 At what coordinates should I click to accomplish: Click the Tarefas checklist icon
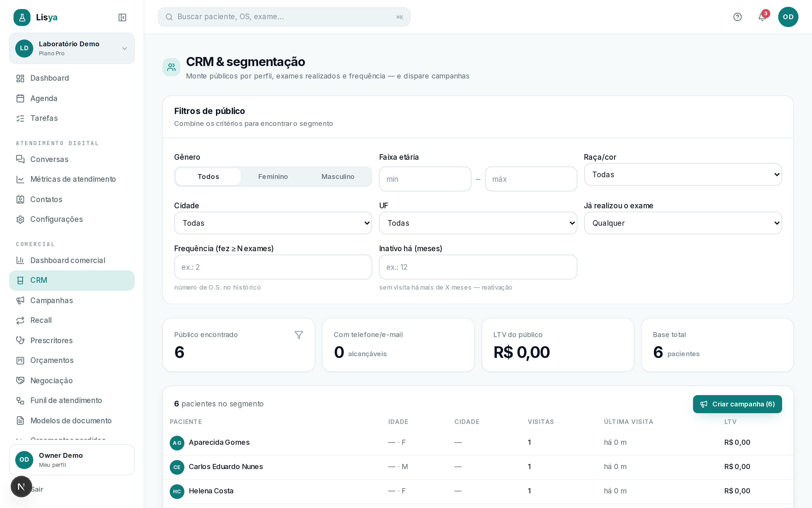pos(20,118)
